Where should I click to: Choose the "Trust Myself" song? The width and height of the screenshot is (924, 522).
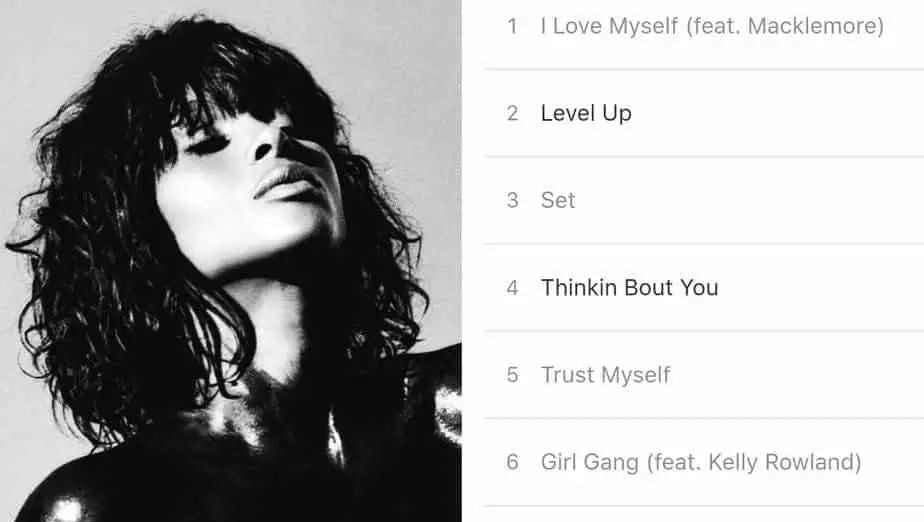(605, 375)
